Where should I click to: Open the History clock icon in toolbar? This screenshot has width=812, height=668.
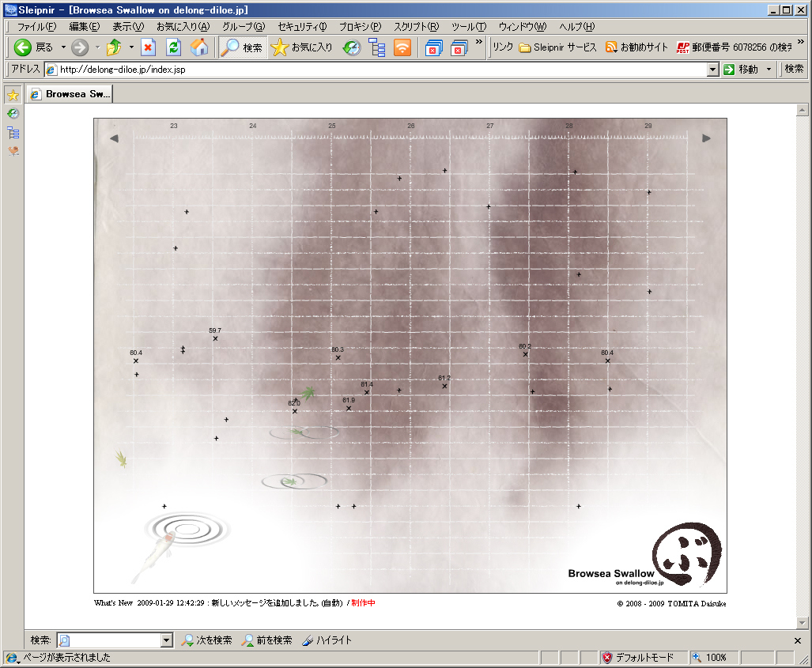[x=351, y=47]
